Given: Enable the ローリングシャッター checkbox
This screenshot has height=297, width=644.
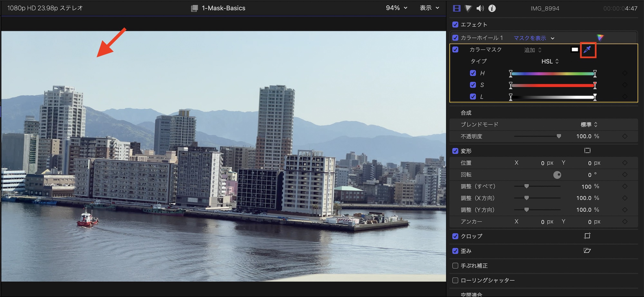Looking at the screenshot, I should 455,280.
